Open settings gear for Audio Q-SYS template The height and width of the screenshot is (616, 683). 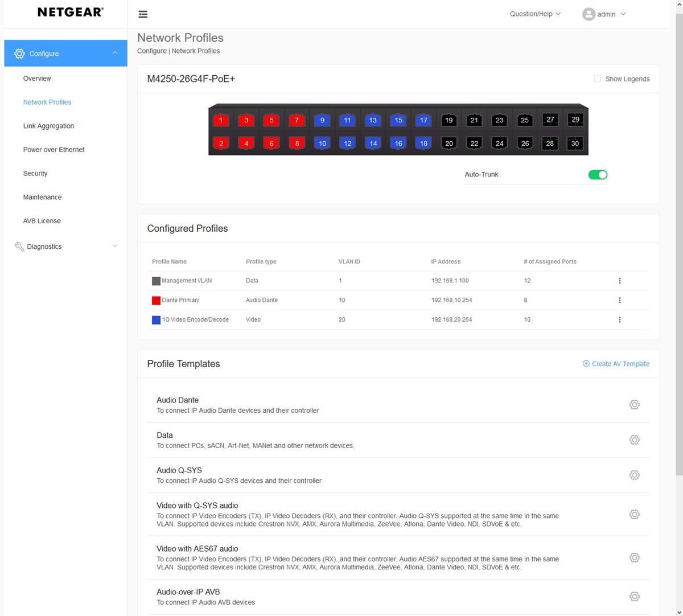tap(635, 475)
